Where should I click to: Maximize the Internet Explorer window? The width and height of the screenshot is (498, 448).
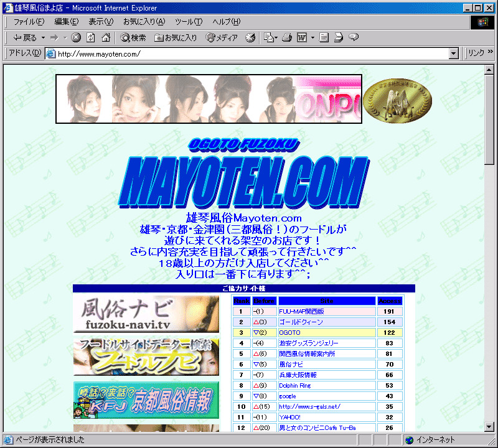click(477, 8)
